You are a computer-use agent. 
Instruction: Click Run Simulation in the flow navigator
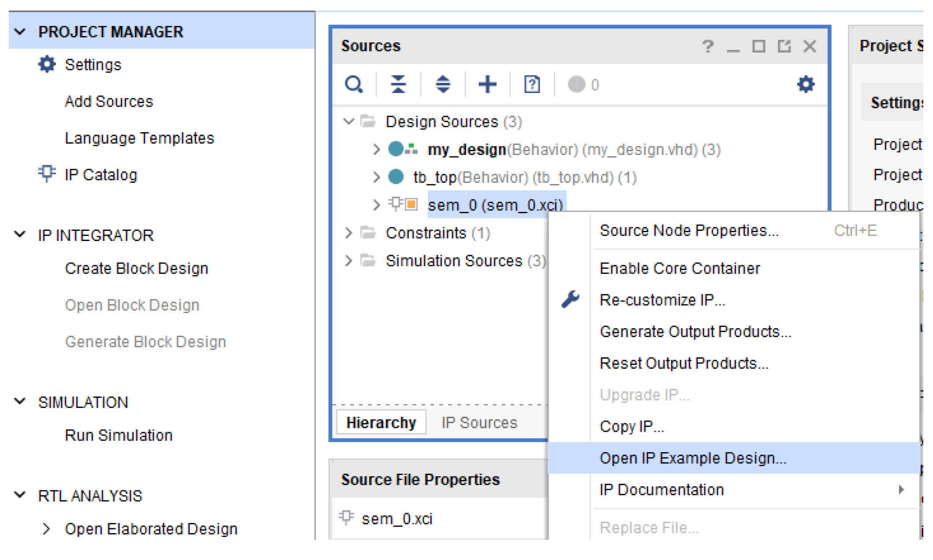[x=118, y=435]
